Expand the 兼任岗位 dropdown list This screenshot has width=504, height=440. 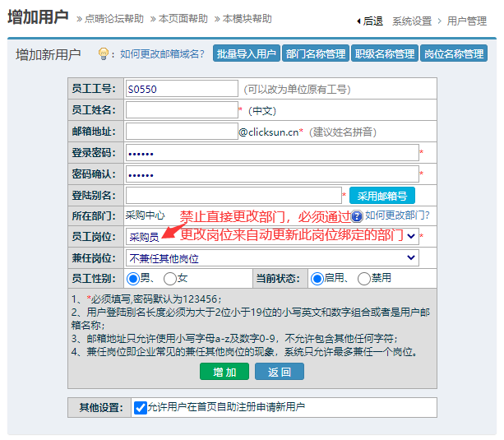(271, 258)
